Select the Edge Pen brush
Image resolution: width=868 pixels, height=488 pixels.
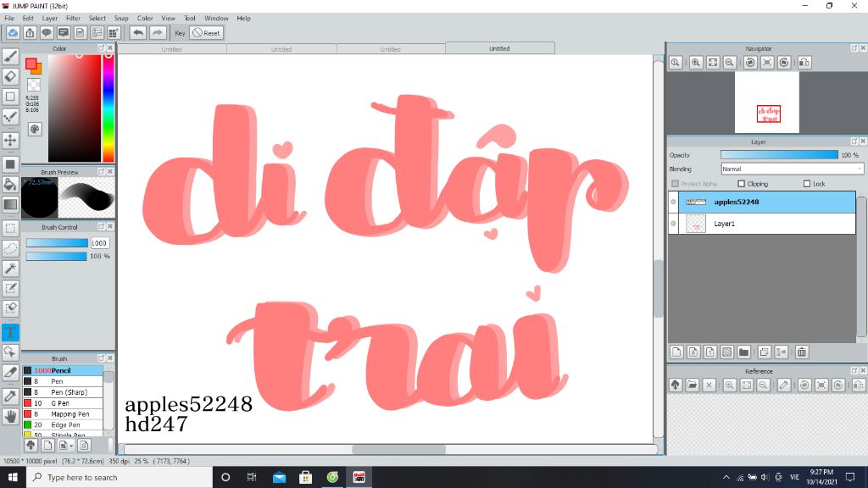(63, 425)
